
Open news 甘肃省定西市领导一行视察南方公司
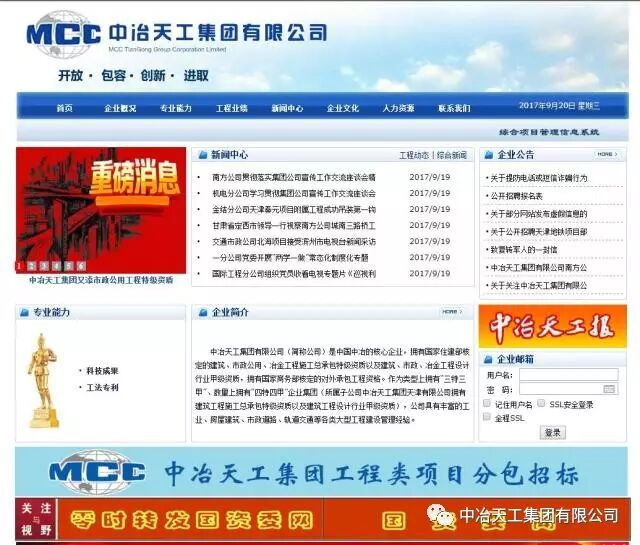pyautogui.click(x=293, y=225)
